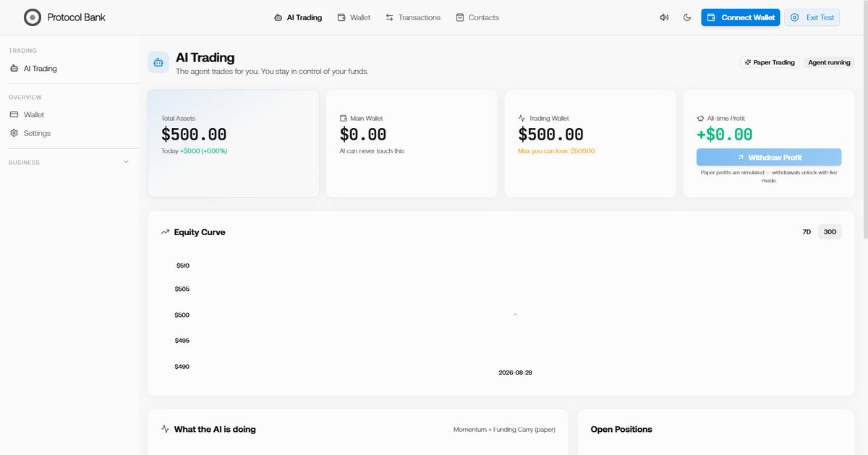Click the Equity Curve trend icon
Viewport: 868px width, 455px height.
[165, 232]
